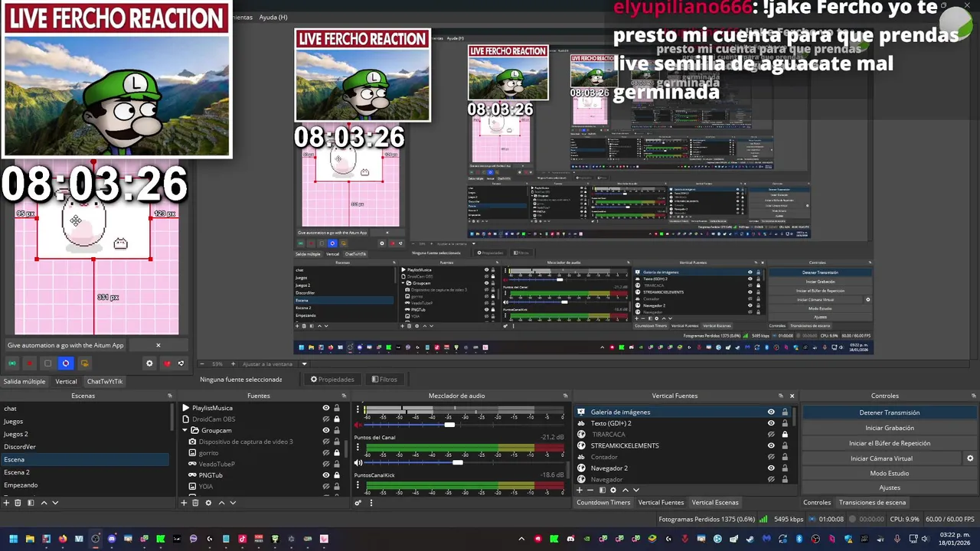Click Aitum blue circular icon button
Image resolution: width=980 pixels, height=551 pixels.
[66, 364]
